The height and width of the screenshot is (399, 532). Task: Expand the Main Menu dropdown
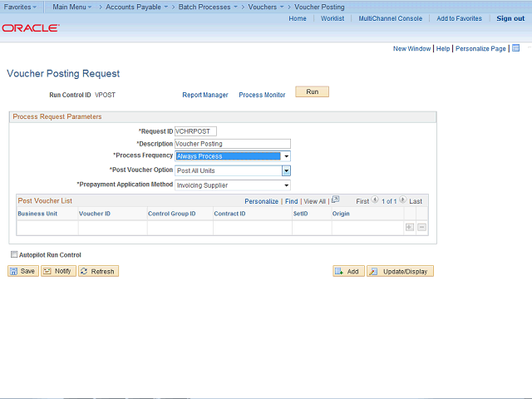coord(72,7)
